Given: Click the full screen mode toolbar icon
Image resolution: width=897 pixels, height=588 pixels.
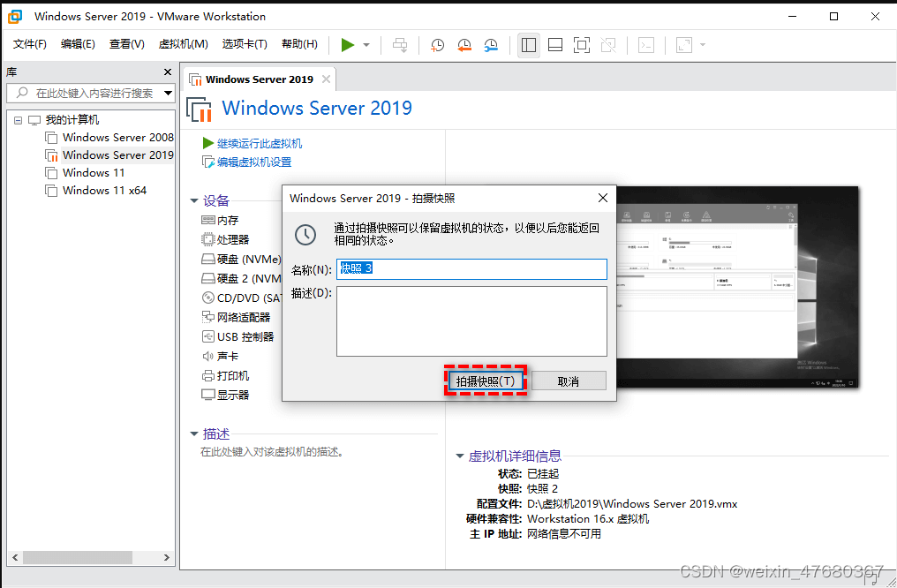Looking at the screenshot, I should (x=582, y=45).
